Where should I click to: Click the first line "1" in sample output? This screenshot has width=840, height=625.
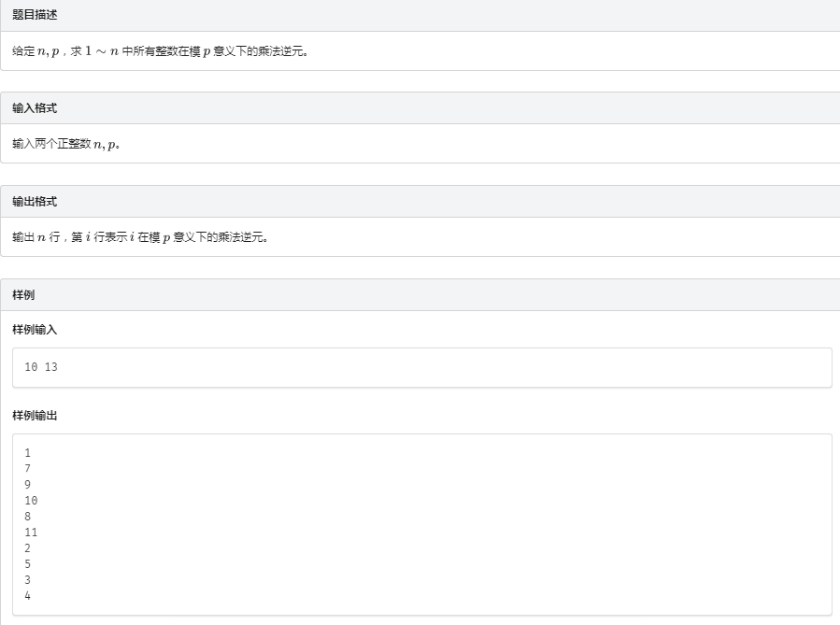pyautogui.click(x=28, y=453)
